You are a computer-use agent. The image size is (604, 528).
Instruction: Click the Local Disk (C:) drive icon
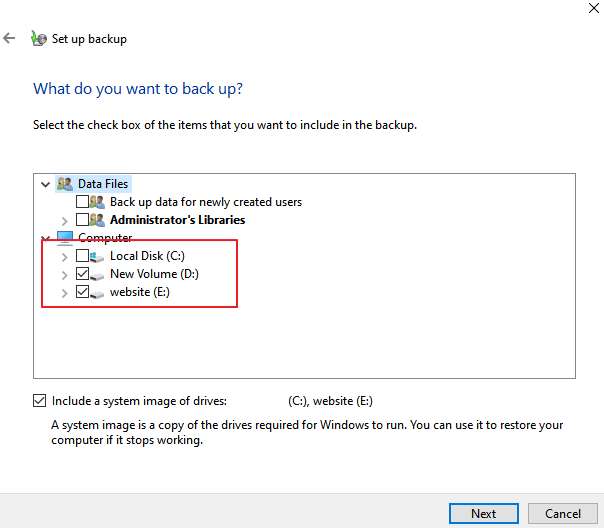(x=98, y=256)
